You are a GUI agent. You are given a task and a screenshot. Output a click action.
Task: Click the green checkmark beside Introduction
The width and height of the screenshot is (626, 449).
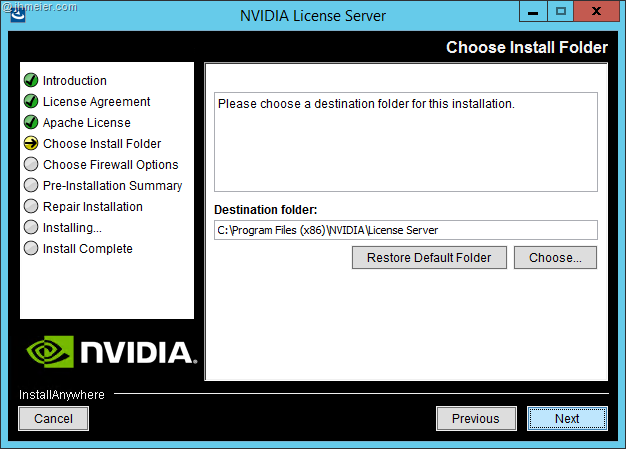31,81
